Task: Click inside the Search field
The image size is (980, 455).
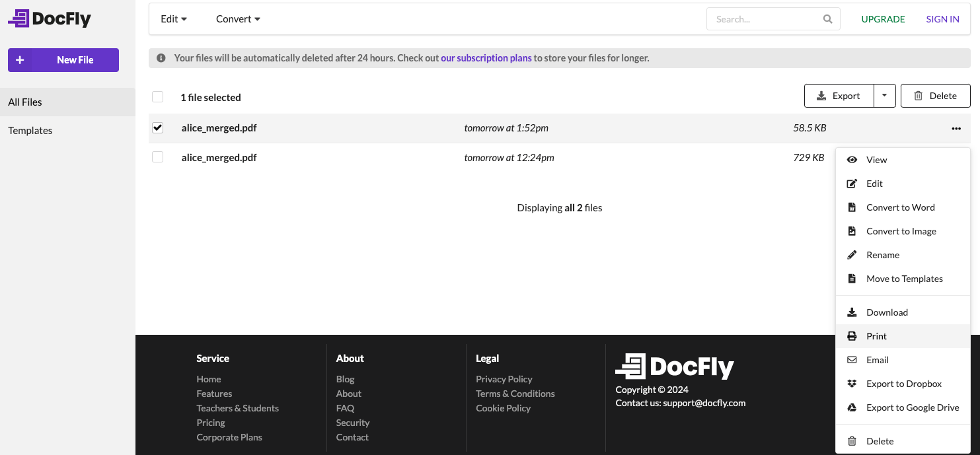Action: [x=760, y=18]
